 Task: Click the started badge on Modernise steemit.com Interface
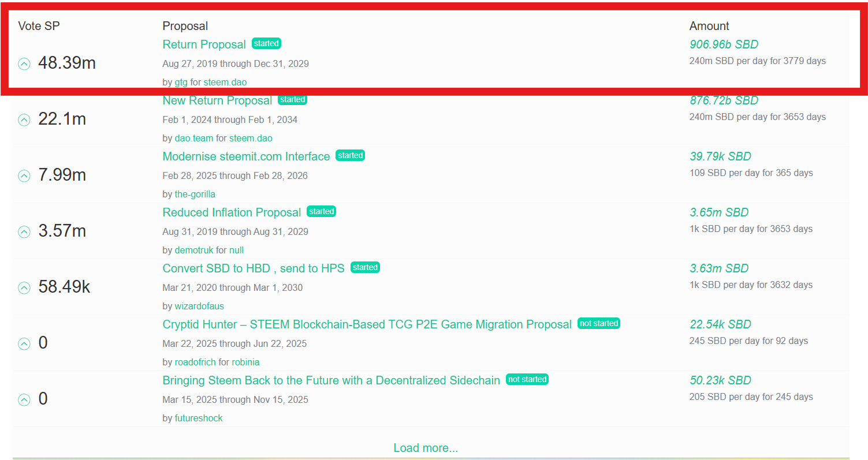coord(351,155)
